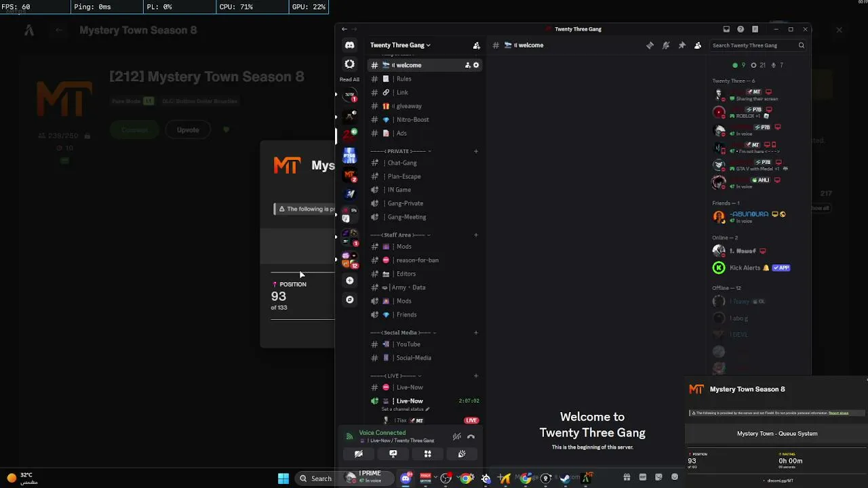Join IN Game voice channel
This screenshot has width=868, height=488.
[x=425, y=190]
